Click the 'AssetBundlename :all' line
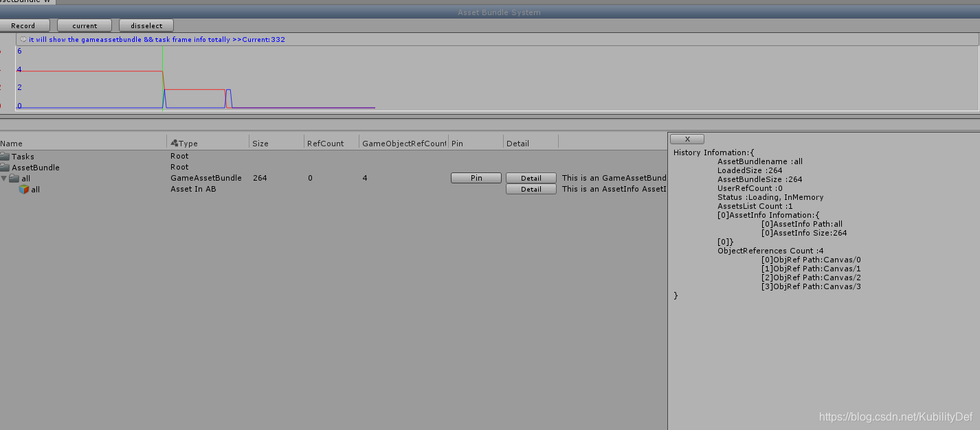Viewport: 980px width, 430px height. pyautogui.click(x=760, y=161)
